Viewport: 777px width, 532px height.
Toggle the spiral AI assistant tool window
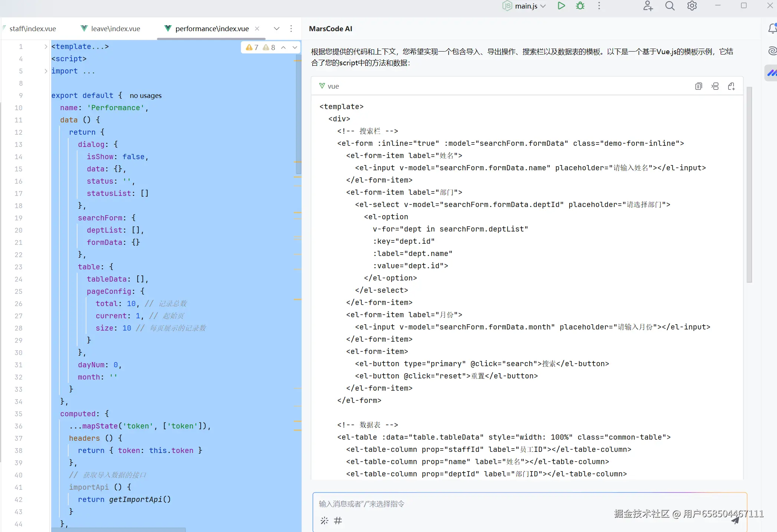[772, 51]
